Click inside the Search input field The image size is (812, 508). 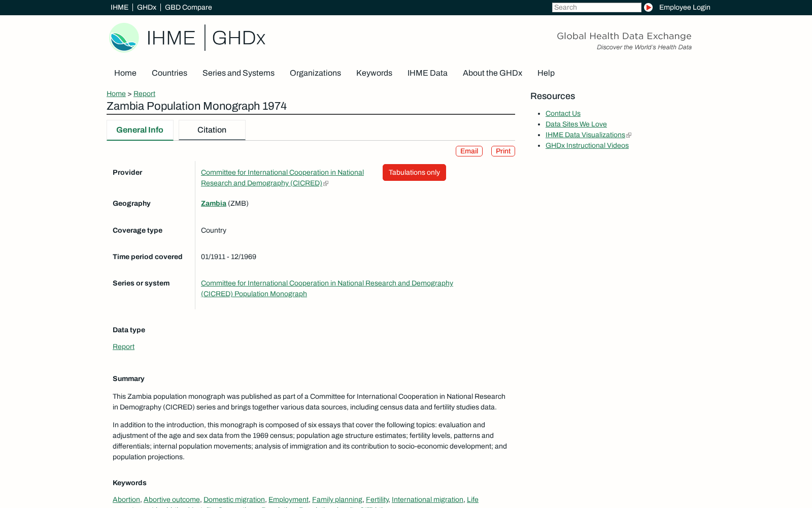pyautogui.click(x=596, y=7)
